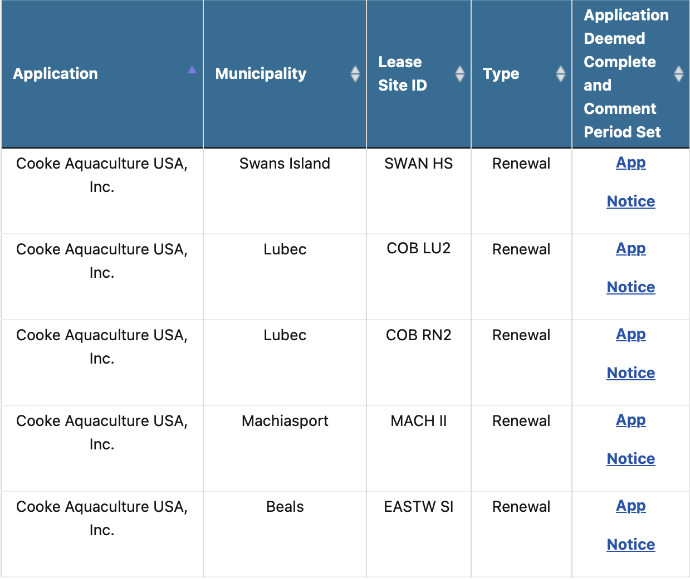Viewport: 690px width, 580px height.
Task: Open Notice link for COB RN2 lease
Action: pyautogui.click(x=631, y=373)
